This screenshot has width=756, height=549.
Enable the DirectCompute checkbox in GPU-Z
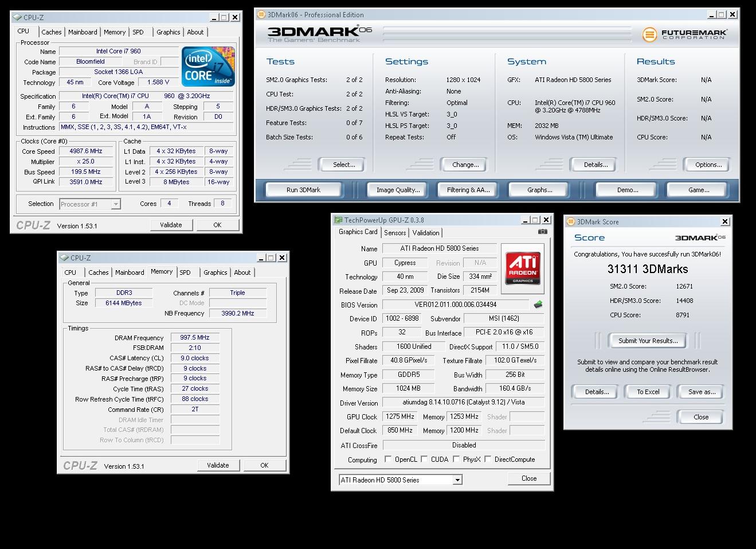[488, 459]
